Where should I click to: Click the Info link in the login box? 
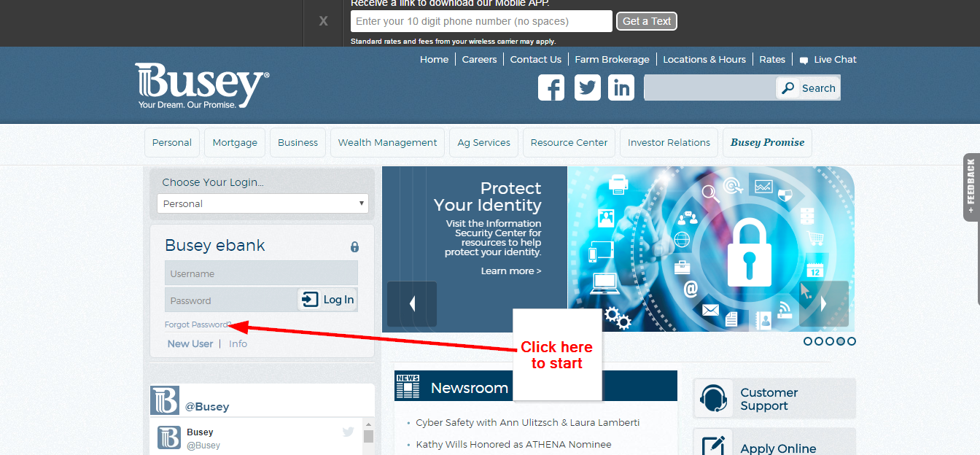tap(238, 344)
